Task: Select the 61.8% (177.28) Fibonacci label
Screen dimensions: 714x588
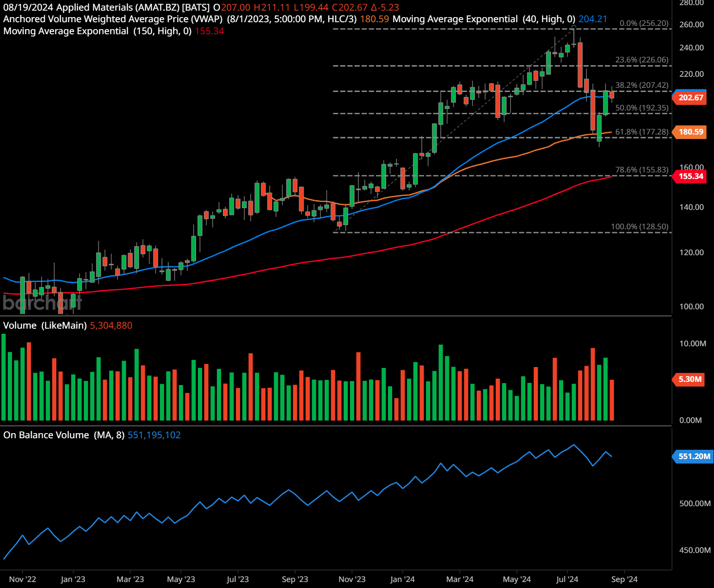Action: click(x=642, y=132)
